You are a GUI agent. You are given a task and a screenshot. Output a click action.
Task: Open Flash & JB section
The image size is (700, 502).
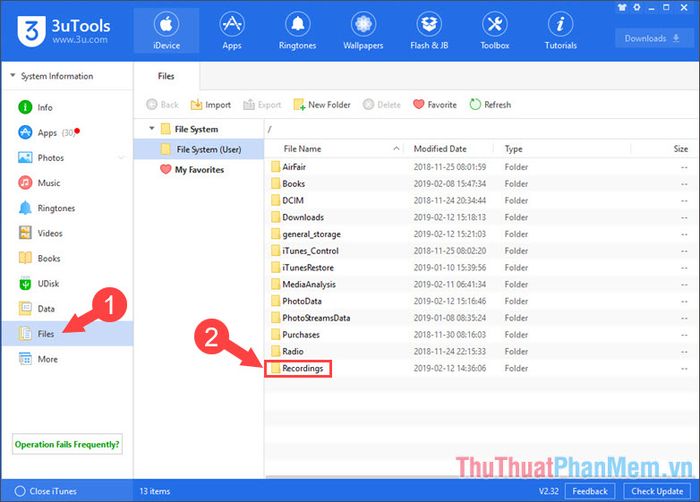click(x=429, y=31)
